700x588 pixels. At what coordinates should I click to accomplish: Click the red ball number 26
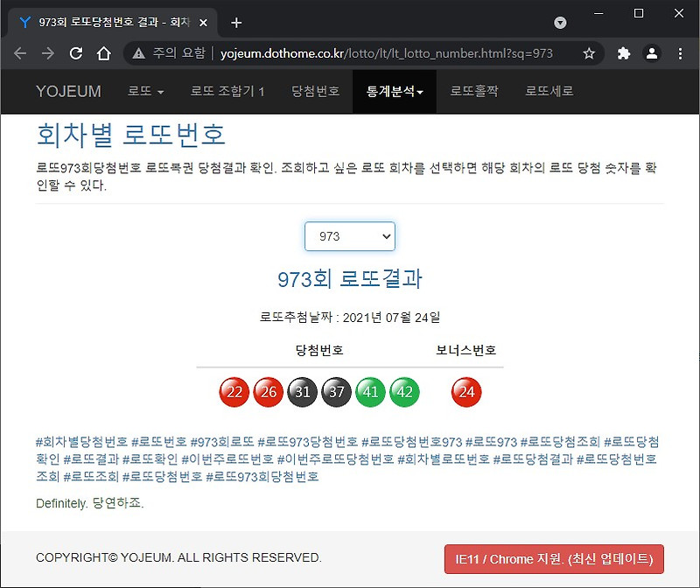(269, 392)
